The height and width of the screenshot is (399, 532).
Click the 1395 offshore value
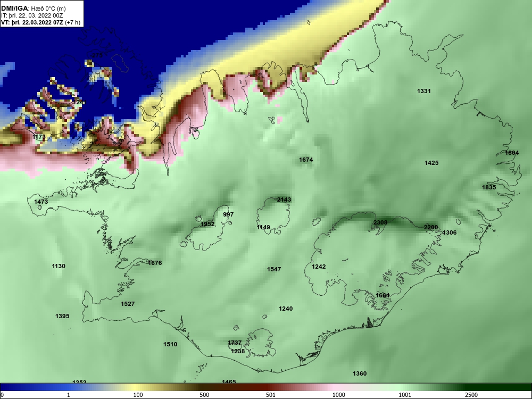[x=62, y=316]
